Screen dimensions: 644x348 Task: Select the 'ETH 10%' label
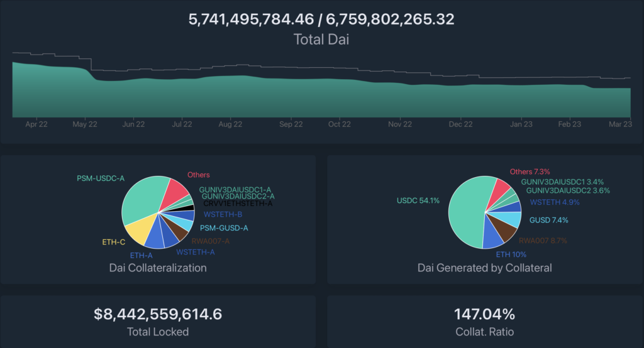click(511, 254)
